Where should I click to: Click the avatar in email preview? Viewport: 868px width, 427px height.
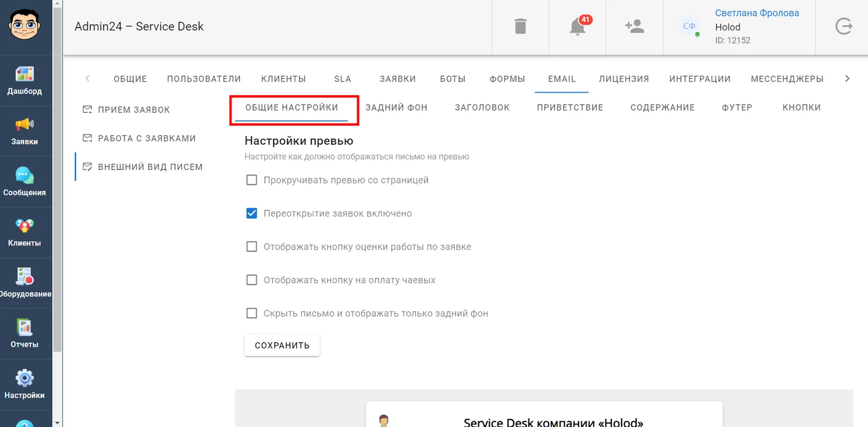[384, 421]
